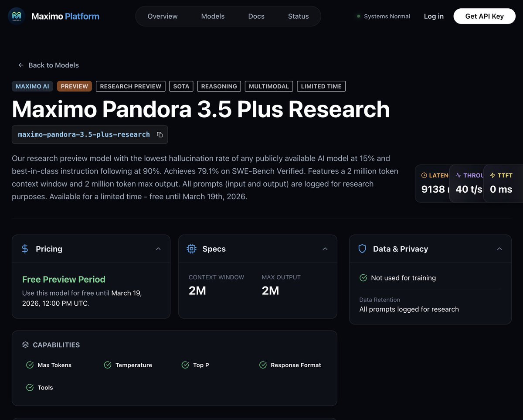Click the MULTIMODAL tag
The width and height of the screenshot is (523, 420).
click(269, 86)
